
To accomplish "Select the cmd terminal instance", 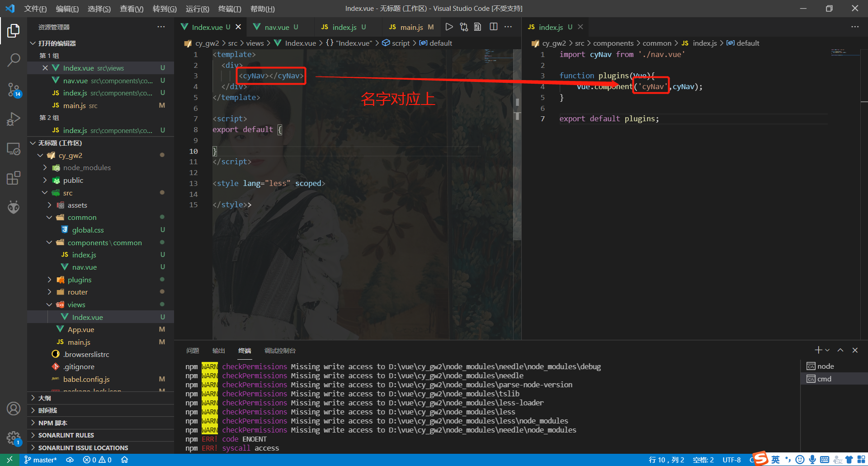I will 835,379.
